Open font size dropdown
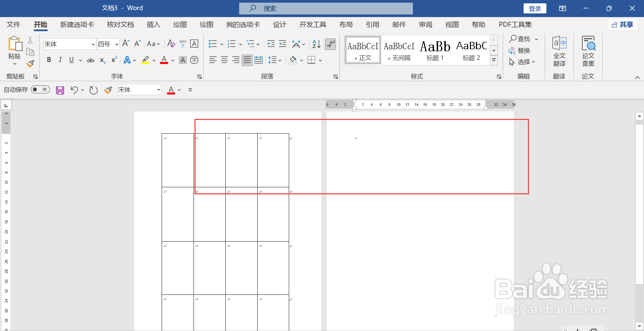Screen dimensions: 644x331 coord(116,44)
